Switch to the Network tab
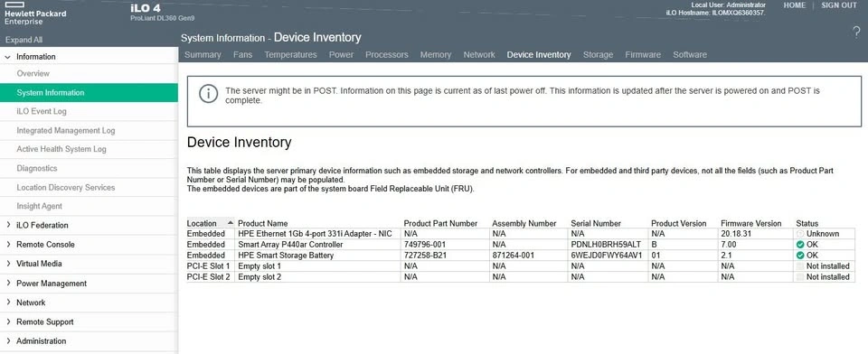 click(479, 55)
